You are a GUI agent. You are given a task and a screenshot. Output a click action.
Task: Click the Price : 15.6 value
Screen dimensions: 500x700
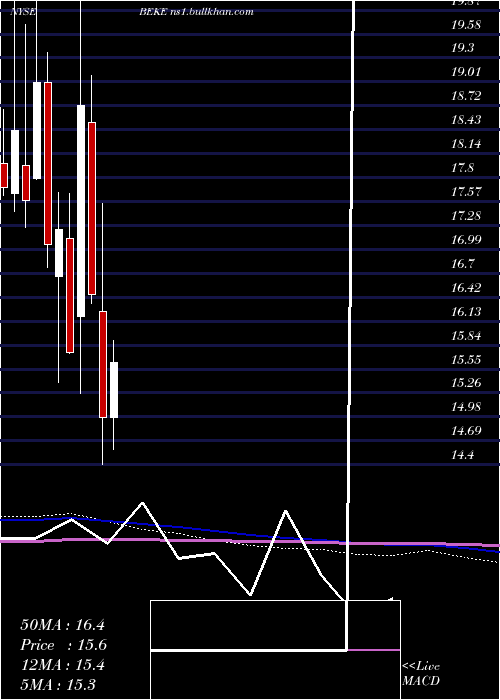point(63,645)
